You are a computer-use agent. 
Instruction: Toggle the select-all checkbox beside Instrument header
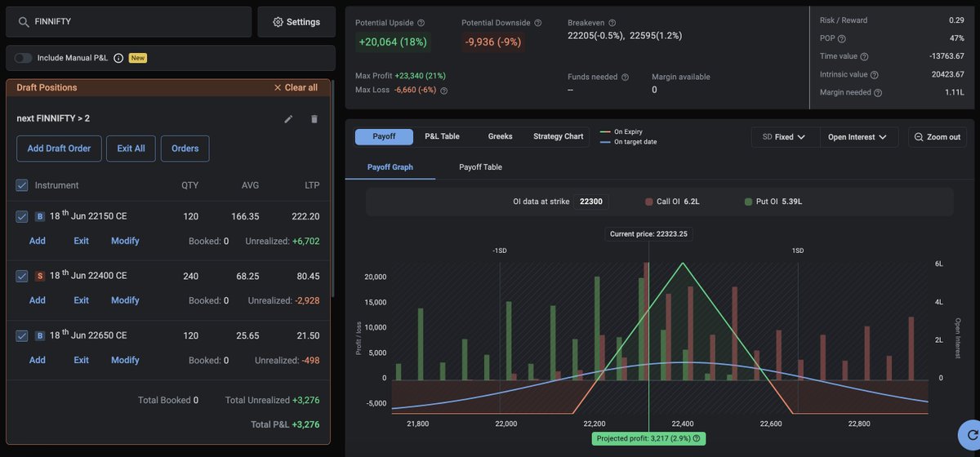(22, 185)
